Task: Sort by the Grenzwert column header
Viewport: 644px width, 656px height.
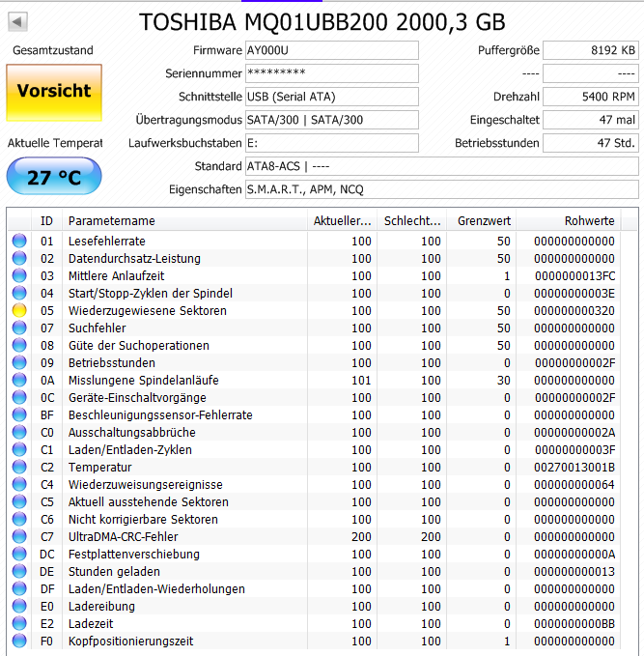Action: click(482, 220)
